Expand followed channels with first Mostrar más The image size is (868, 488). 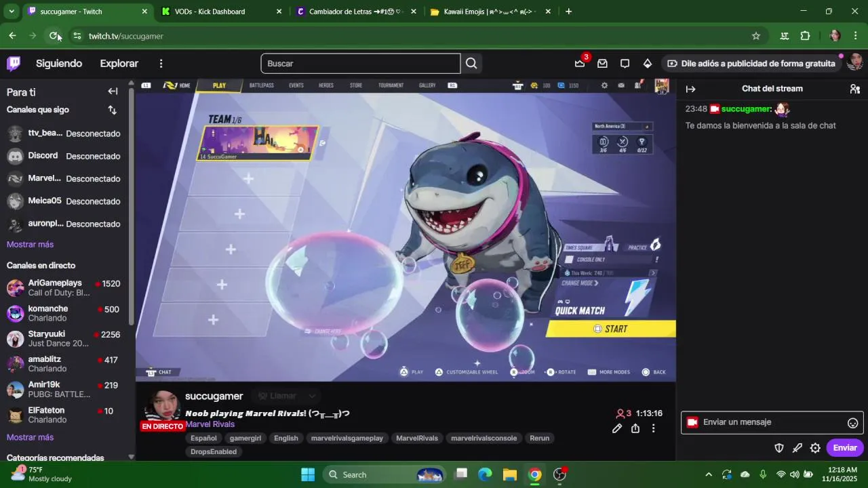30,245
